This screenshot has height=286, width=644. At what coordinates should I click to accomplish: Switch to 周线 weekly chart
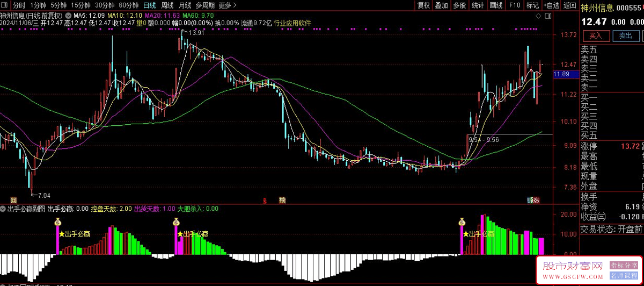pyautogui.click(x=167, y=5)
